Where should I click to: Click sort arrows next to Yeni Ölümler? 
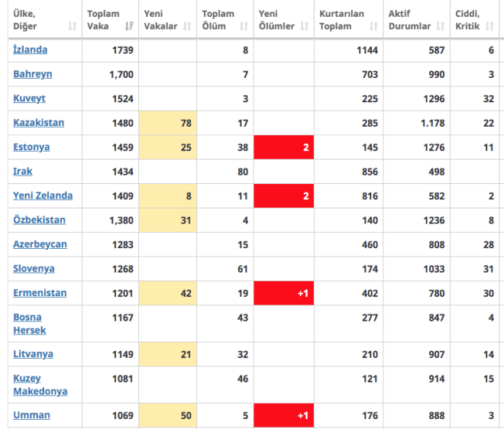point(303,27)
